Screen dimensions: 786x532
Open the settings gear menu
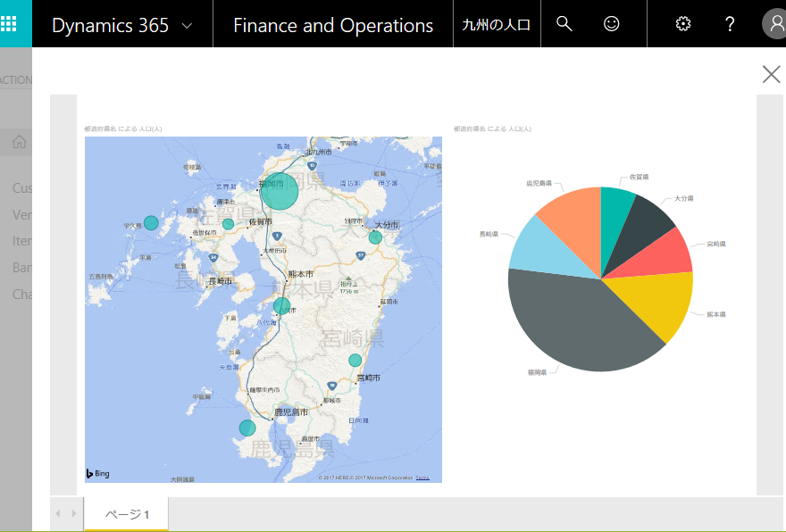coord(683,24)
